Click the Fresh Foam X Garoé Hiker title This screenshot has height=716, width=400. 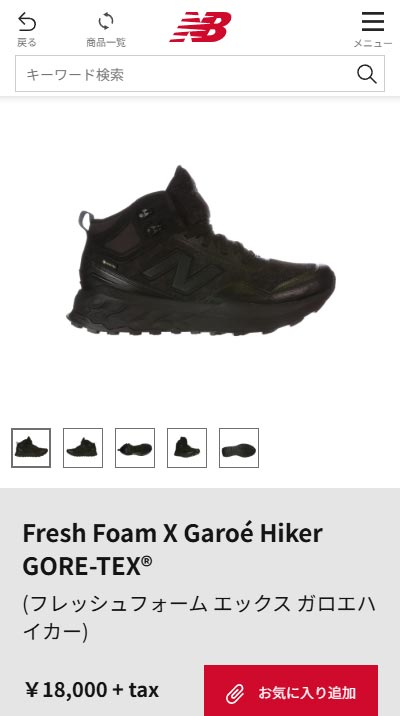pyautogui.click(x=173, y=550)
